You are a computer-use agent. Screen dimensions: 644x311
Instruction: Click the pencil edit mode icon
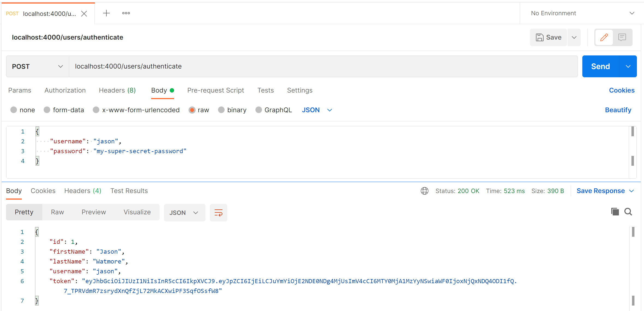[x=604, y=37]
